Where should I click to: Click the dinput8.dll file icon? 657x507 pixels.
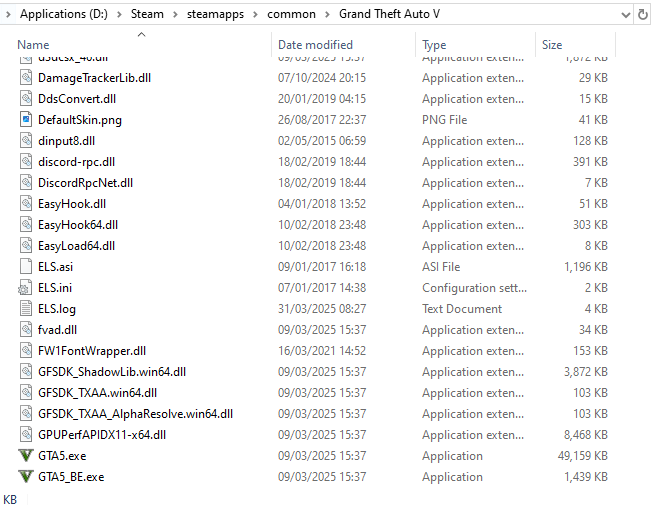tap(26, 140)
